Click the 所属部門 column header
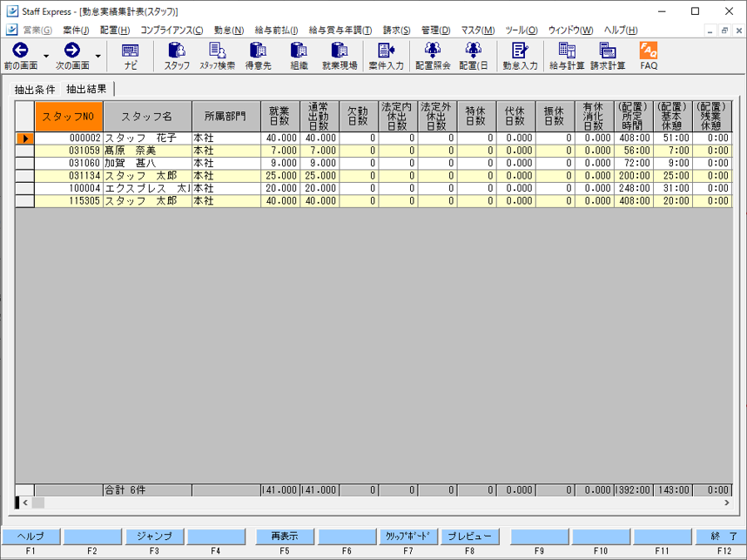 point(225,117)
